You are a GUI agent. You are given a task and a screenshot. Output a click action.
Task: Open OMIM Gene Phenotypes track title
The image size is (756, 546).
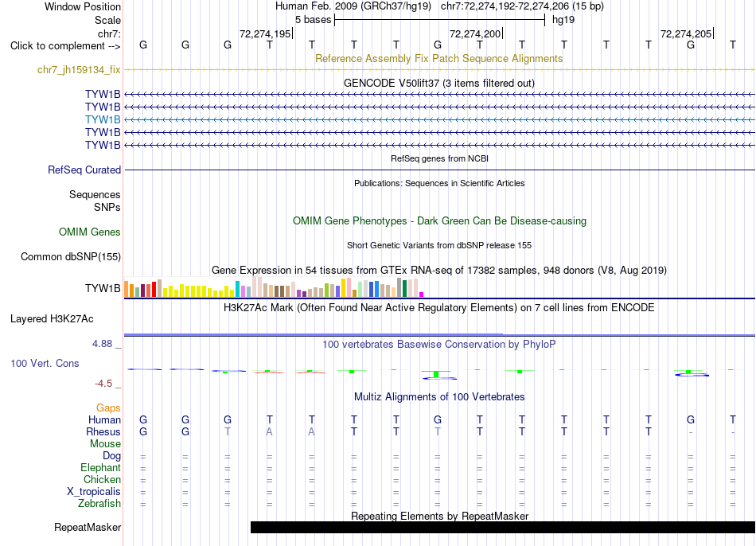point(440,221)
